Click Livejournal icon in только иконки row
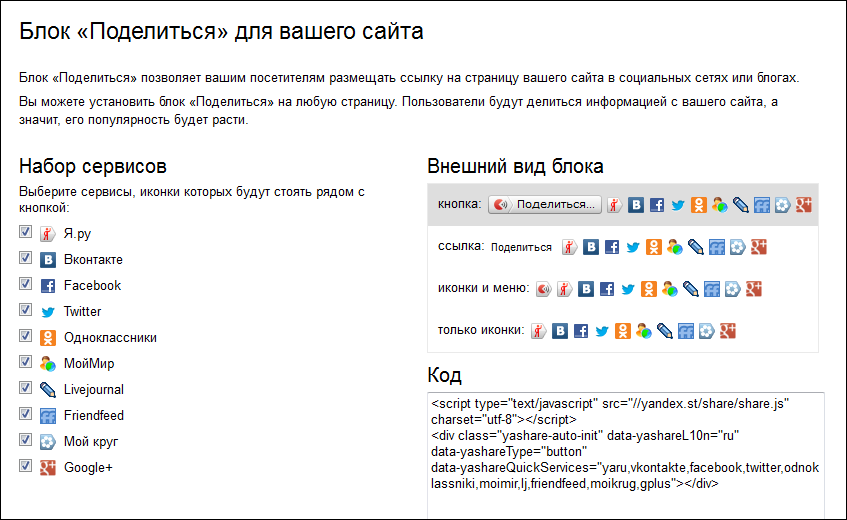The image size is (847, 520). pos(664,330)
